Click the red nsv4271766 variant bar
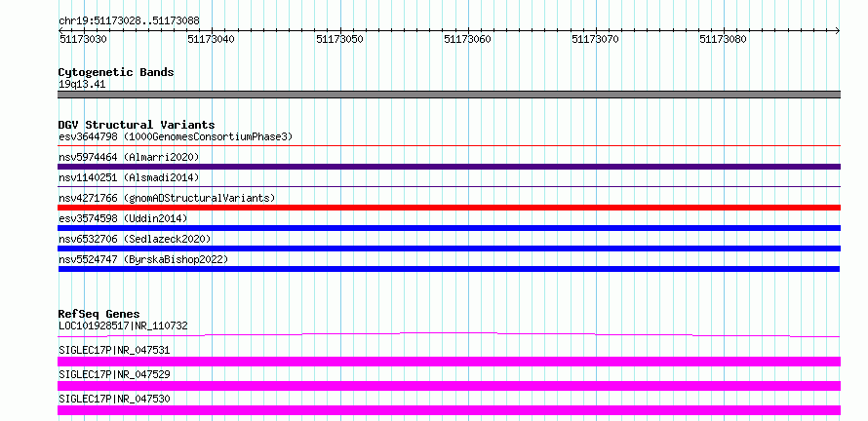868x421 pixels. (449, 208)
